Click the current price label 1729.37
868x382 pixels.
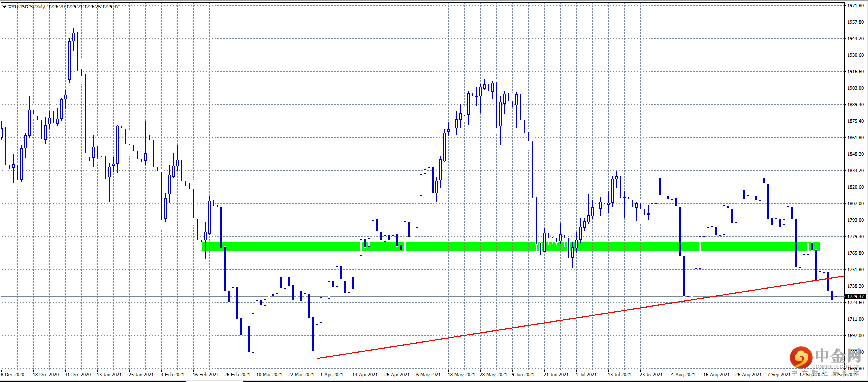(x=855, y=297)
